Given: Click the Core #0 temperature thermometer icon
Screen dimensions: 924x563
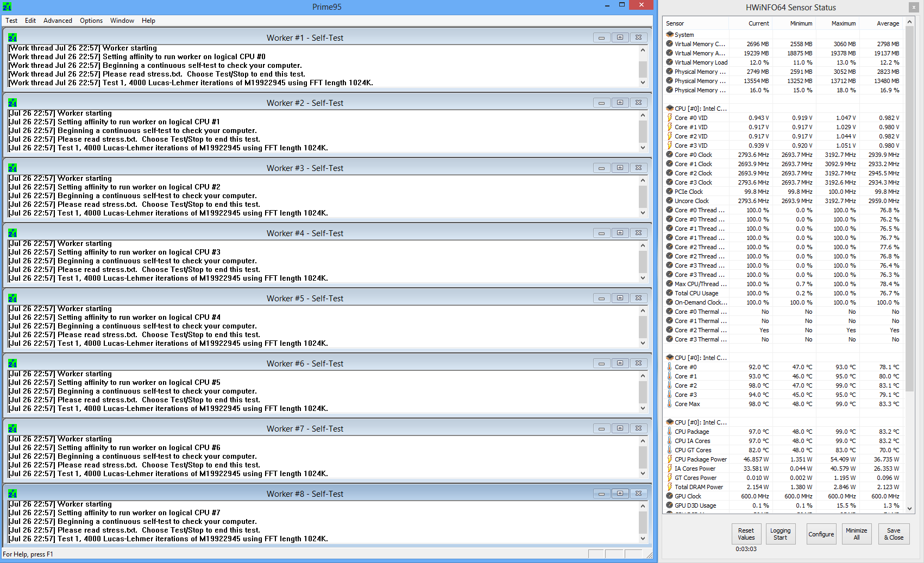Looking at the screenshot, I should pyautogui.click(x=669, y=366).
